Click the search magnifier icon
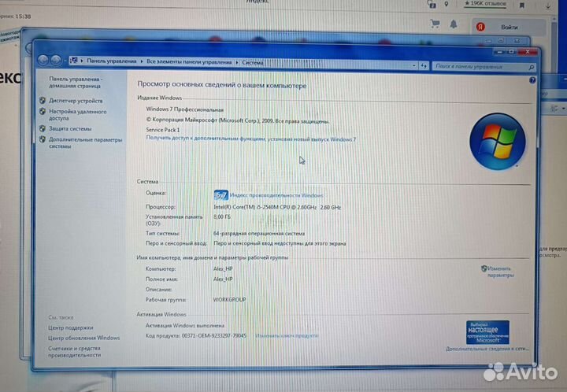 (x=531, y=67)
